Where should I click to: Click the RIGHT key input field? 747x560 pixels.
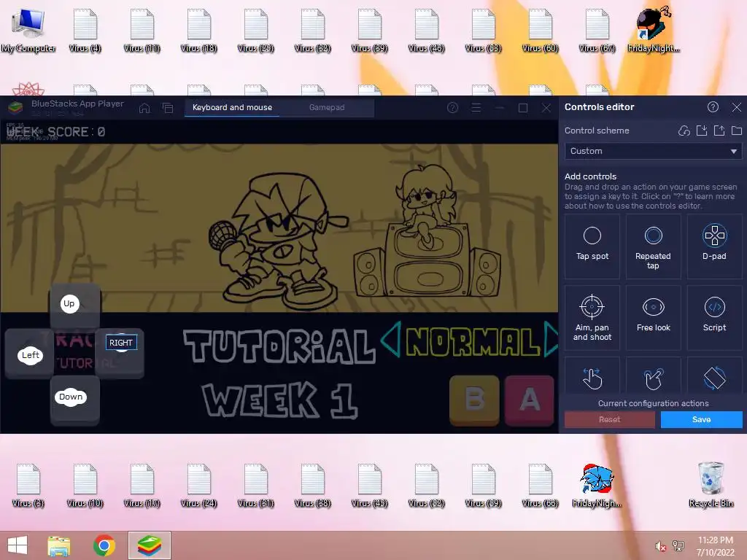pyautogui.click(x=121, y=343)
